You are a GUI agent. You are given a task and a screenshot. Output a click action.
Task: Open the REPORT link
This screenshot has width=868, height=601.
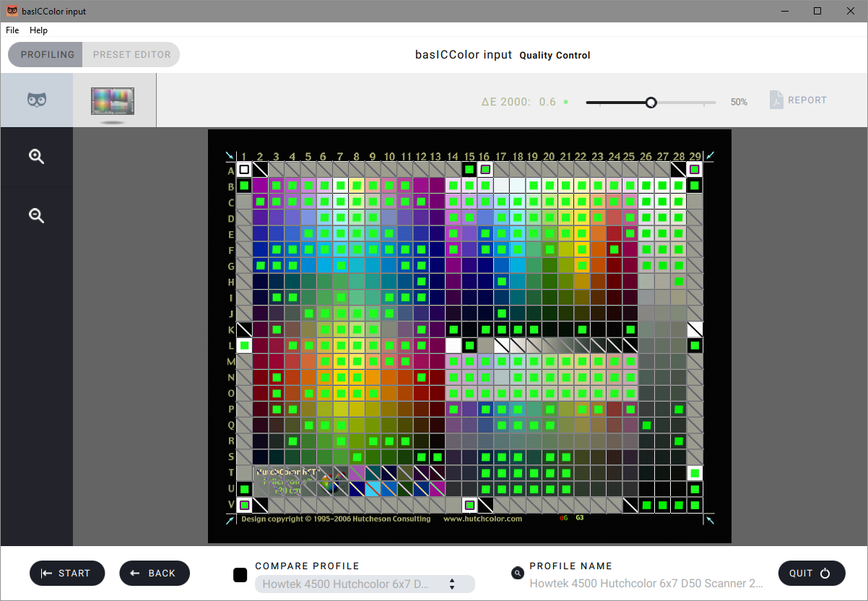(807, 100)
